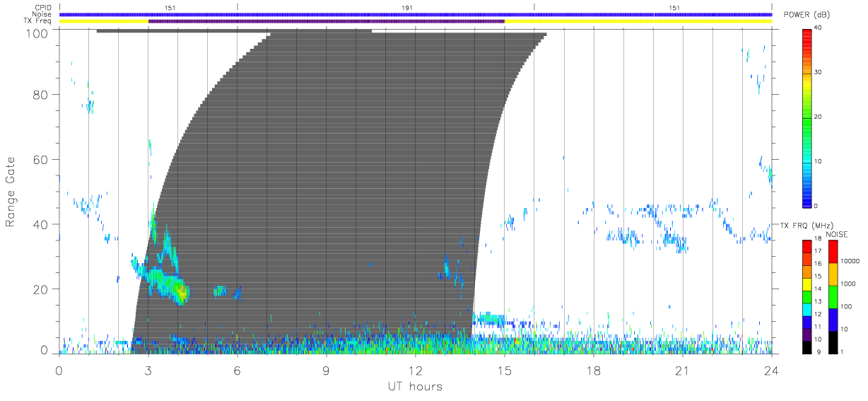This screenshot has width=868, height=401.
Task: Click the 20 tick on the POWER colorbar
Action: click(x=819, y=117)
